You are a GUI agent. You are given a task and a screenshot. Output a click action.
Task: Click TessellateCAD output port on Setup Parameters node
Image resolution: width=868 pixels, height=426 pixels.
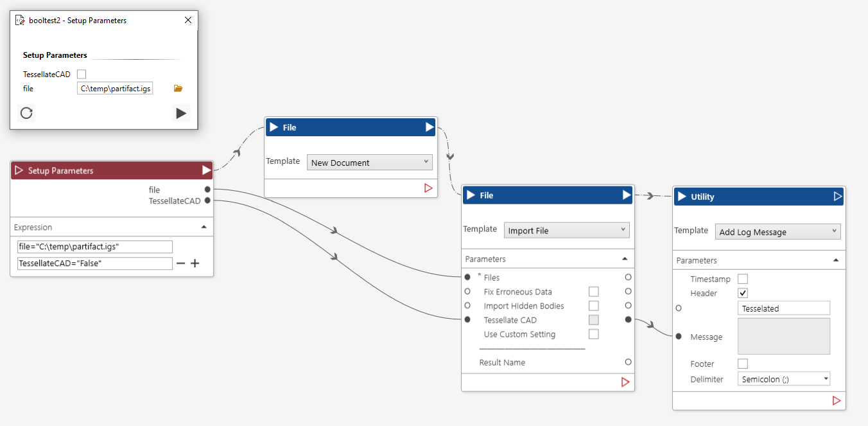(x=207, y=200)
